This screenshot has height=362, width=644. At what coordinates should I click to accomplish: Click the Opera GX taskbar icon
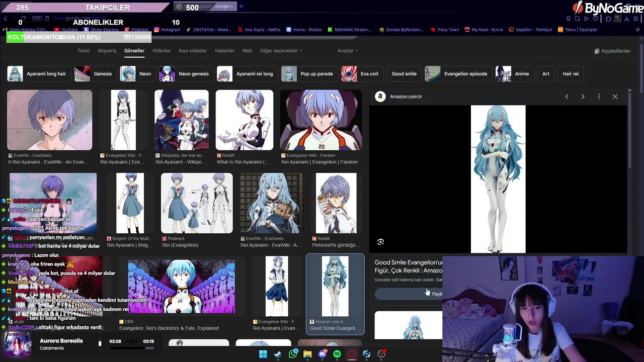click(x=352, y=354)
